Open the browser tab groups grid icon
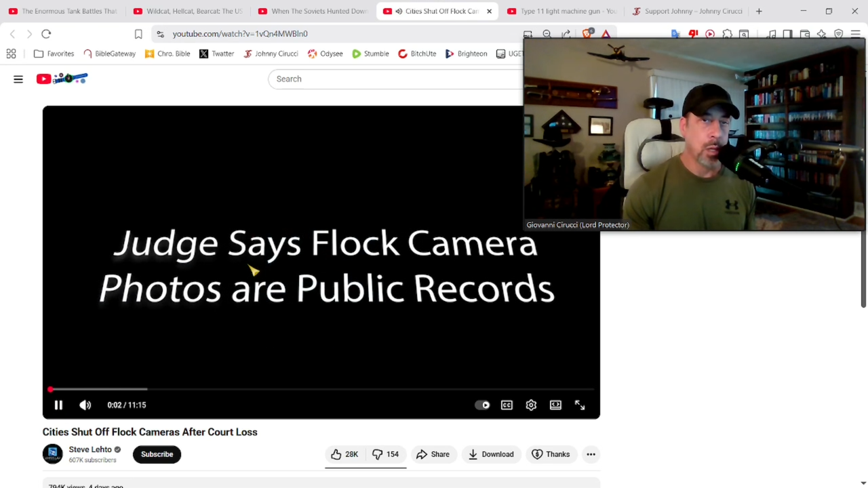The image size is (868, 488). coord(11,54)
